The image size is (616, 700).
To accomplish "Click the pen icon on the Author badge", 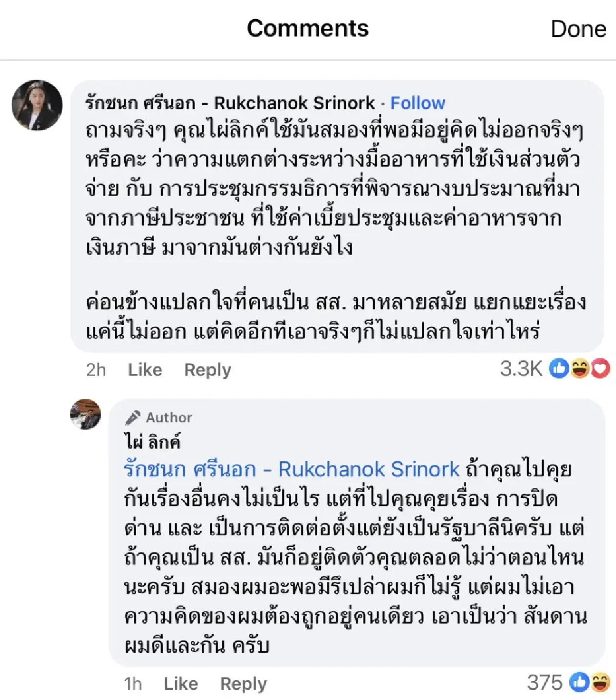I will tap(132, 417).
